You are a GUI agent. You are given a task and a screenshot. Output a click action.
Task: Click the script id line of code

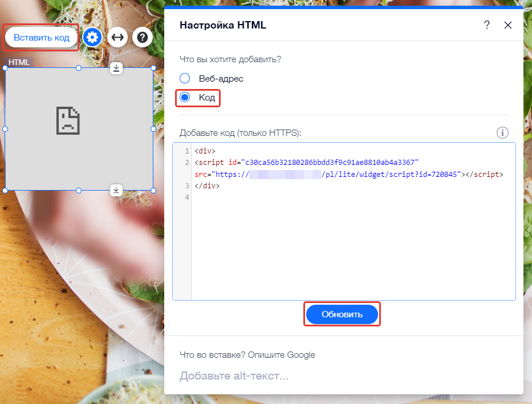click(306, 163)
